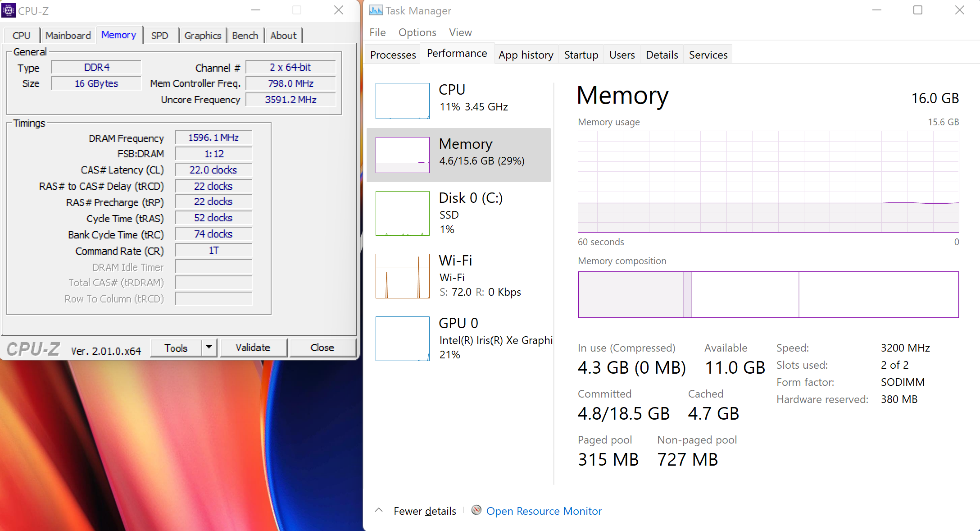The height and width of the screenshot is (531, 980).
Task: Click DRAM Frequency value 1596.1 MHz
Action: (213, 137)
